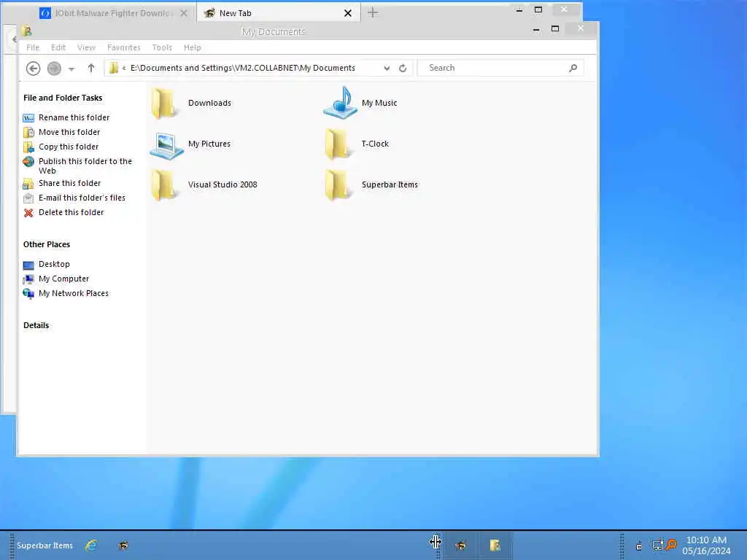Click the red X Delete folder icon

28,213
